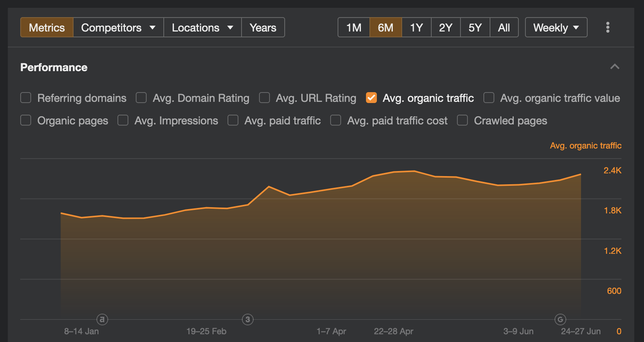Click the 1.8K axis value
The height and width of the screenshot is (342, 644).
click(x=612, y=211)
